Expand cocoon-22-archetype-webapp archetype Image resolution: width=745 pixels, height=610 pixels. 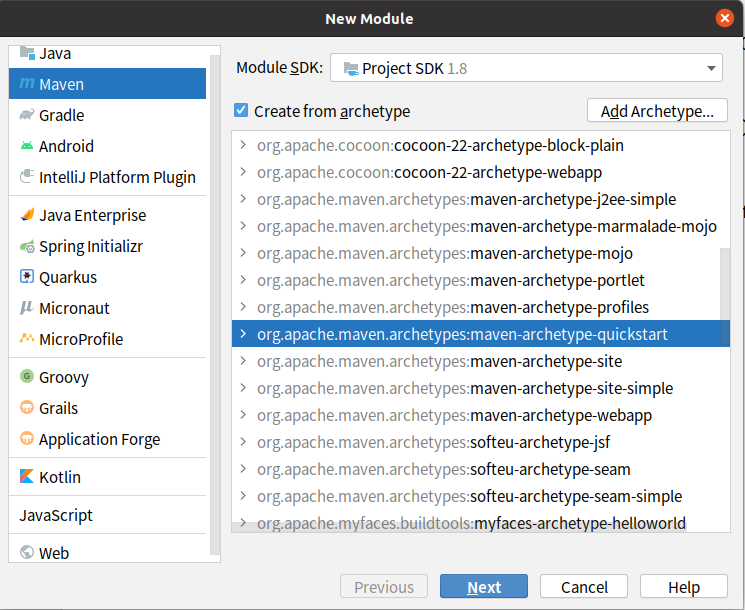click(x=243, y=172)
